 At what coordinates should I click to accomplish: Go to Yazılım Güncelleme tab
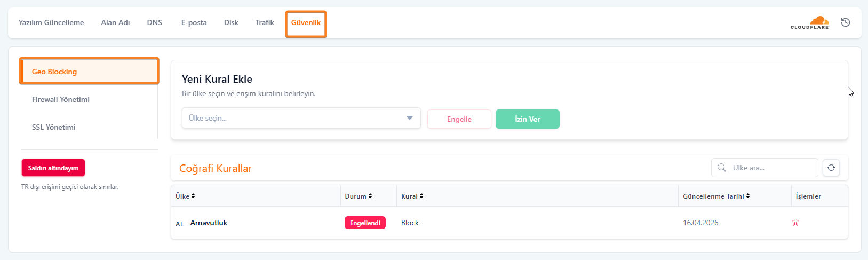(x=51, y=22)
